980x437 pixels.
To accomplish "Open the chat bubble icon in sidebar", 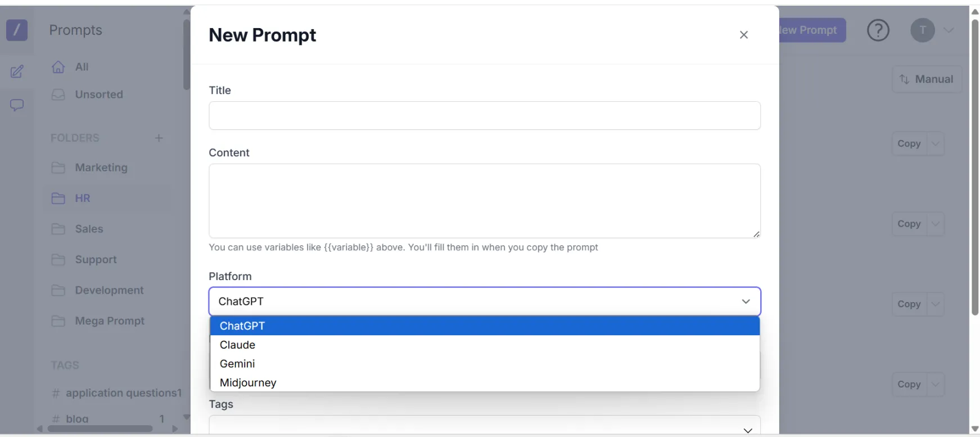I will [17, 105].
